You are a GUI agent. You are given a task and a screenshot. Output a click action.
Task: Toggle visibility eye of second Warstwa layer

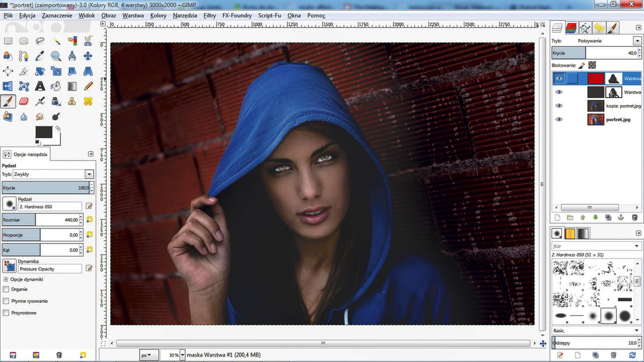pyautogui.click(x=558, y=92)
